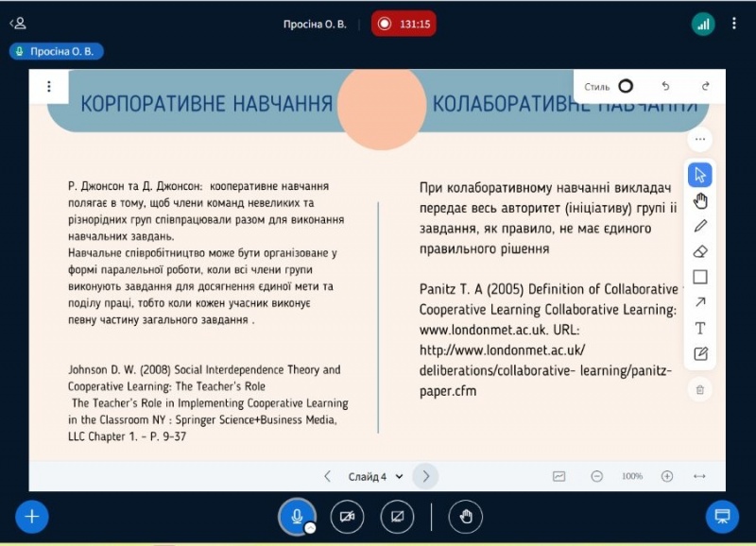Image resolution: width=756 pixels, height=546 pixels.
Task: Open the three-dot options menu at top right
Action: (x=734, y=23)
